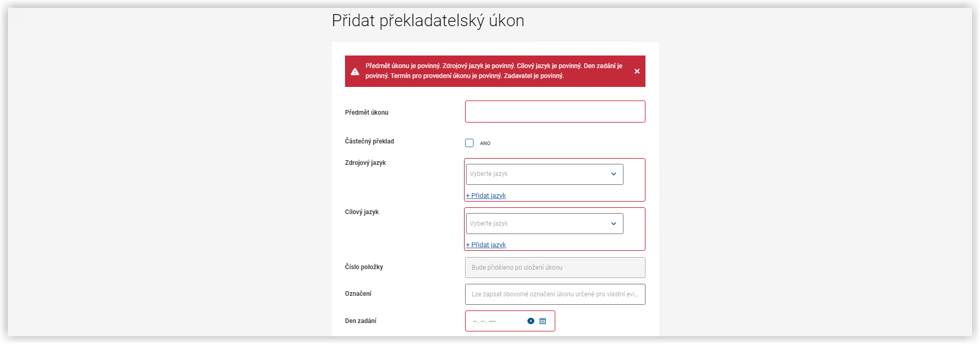Open calendar picker for Den zadání
Screen dimensions: 980x344
coord(543,321)
